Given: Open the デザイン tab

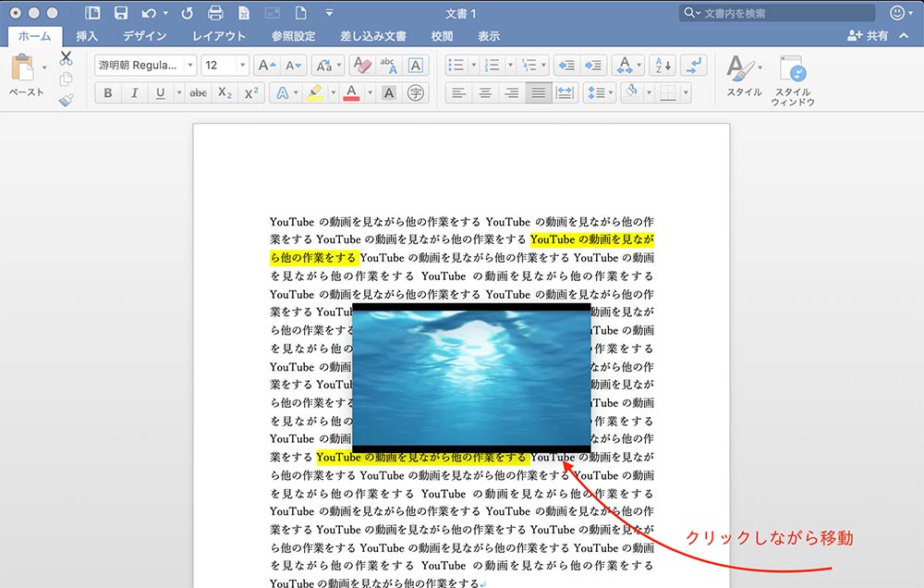Looking at the screenshot, I should [x=144, y=36].
